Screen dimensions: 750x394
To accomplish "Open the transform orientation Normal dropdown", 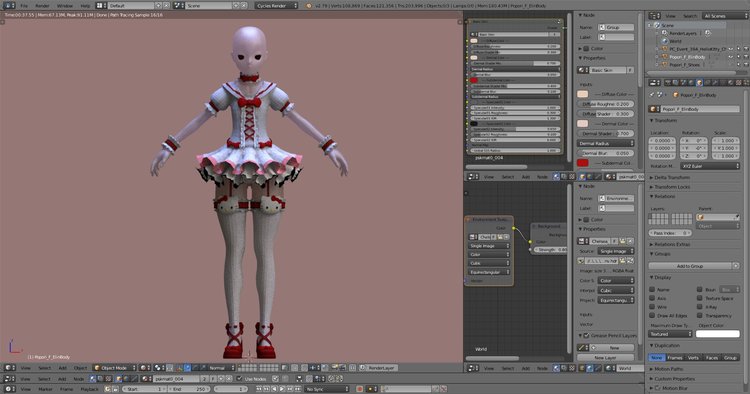I will coord(221,368).
